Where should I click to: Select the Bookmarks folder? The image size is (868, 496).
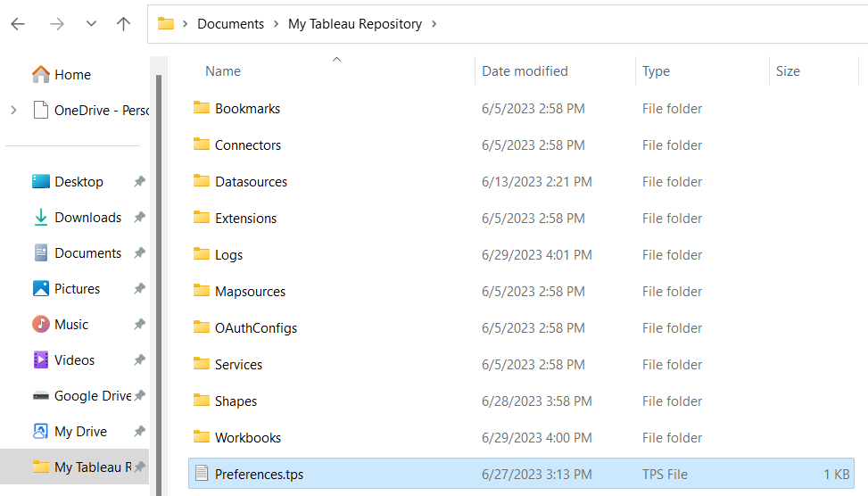pyautogui.click(x=521, y=109)
